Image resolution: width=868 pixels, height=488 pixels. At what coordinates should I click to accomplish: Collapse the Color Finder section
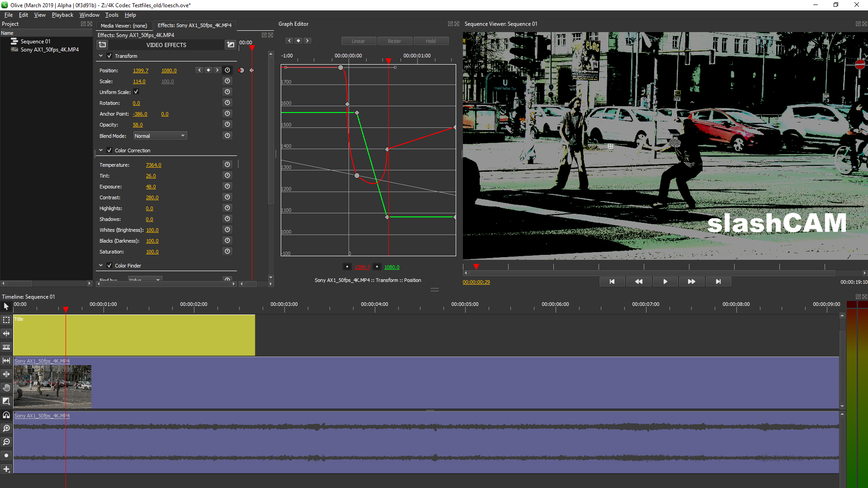click(101, 266)
